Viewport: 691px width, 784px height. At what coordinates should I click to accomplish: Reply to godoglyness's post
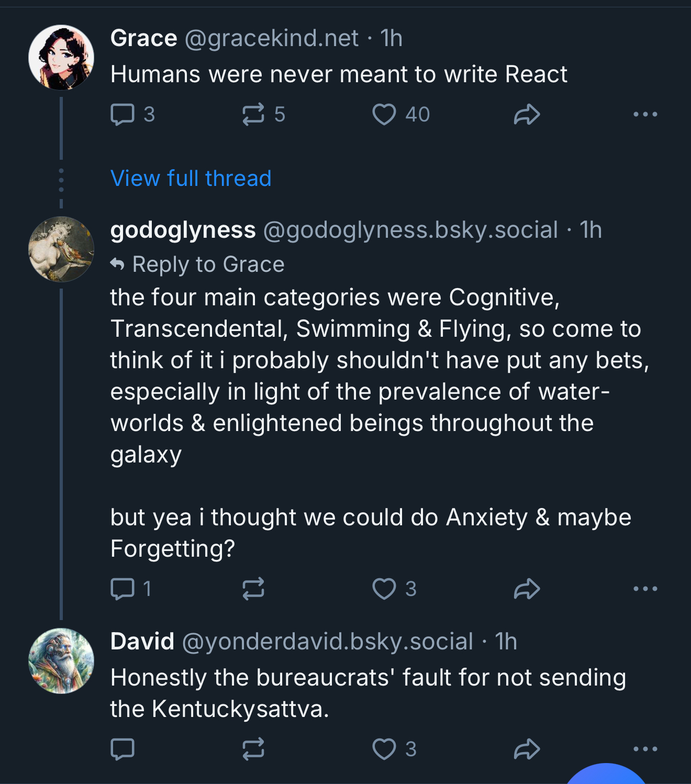(123, 589)
